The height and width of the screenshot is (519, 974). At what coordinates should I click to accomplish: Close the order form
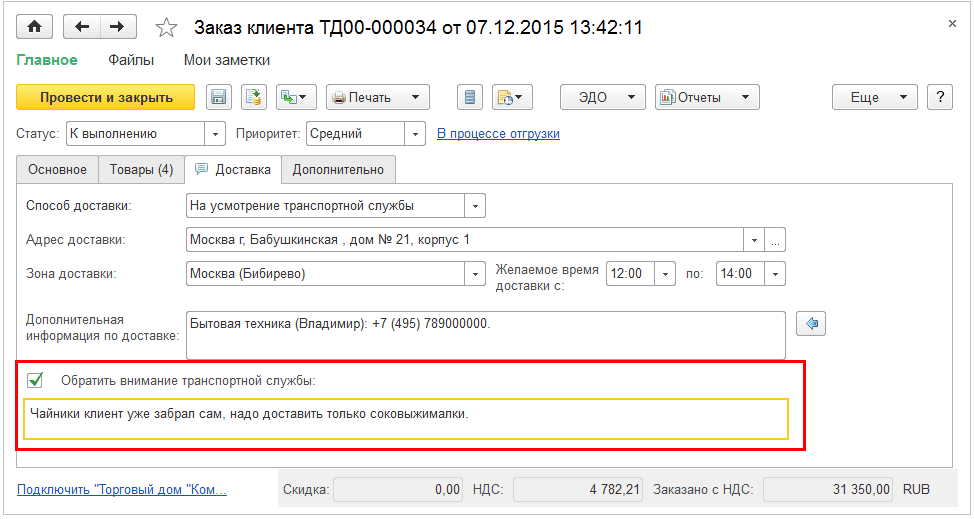pyautogui.click(x=952, y=24)
